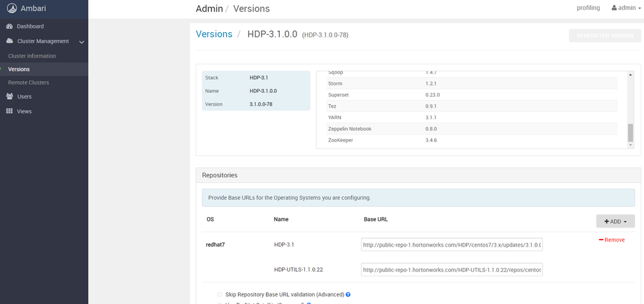Click the Cluster Management cloud icon
Image resolution: width=644 pixels, height=304 pixels.
tap(10, 41)
